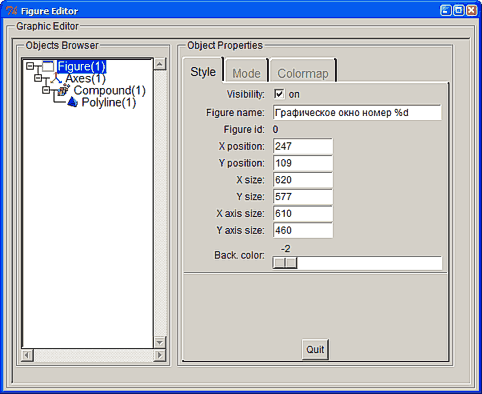
Task: Click the Back. color slider handle
Action: (x=285, y=263)
